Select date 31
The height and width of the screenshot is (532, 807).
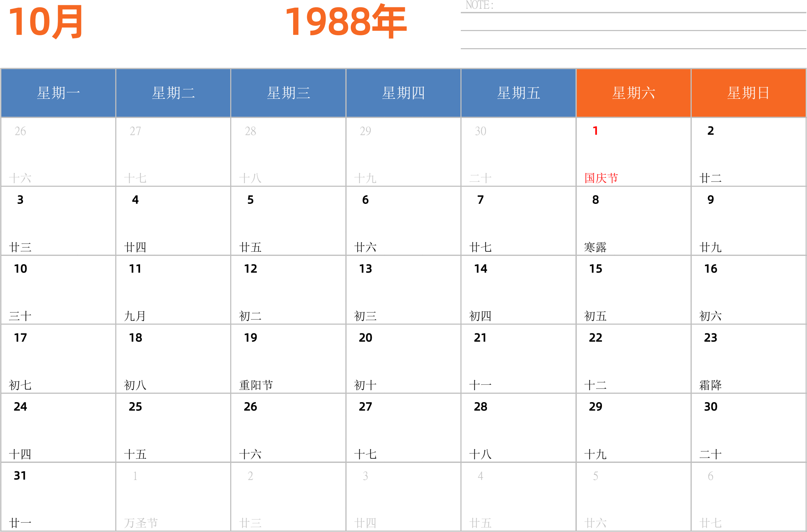(x=20, y=475)
